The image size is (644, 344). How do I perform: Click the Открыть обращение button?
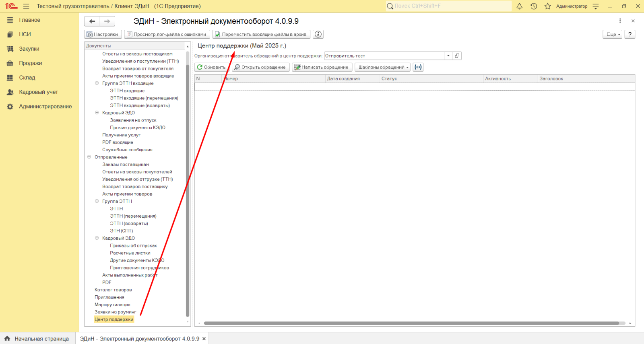[260, 67]
